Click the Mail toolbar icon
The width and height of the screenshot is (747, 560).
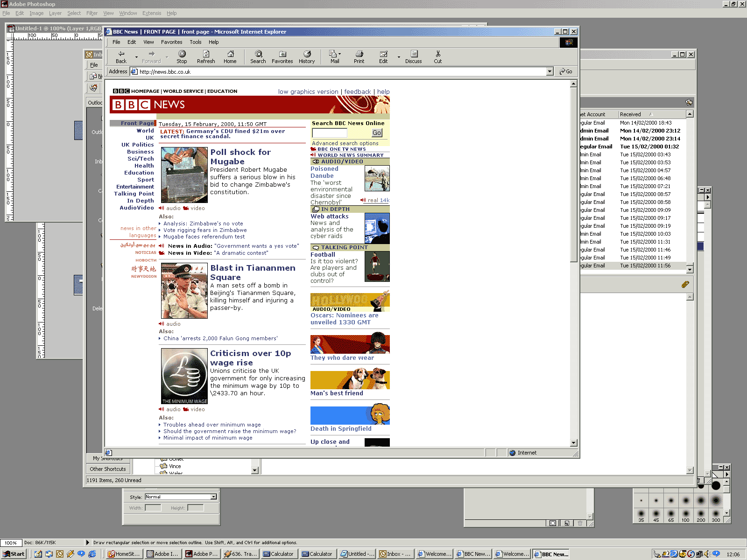[x=333, y=57]
